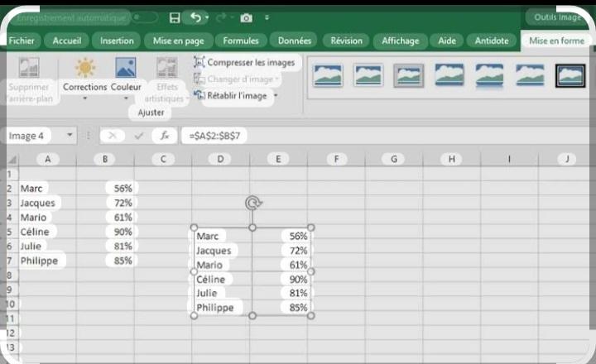
Task: Switch to the Données tab
Action: pyautogui.click(x=294, y=41)
